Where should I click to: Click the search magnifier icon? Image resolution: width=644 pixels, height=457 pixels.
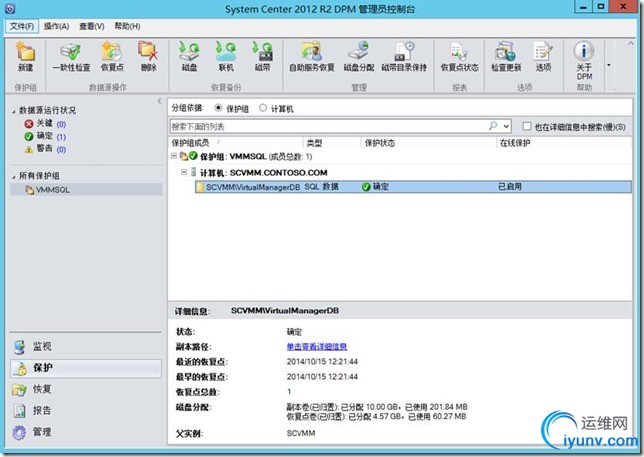coord(493,126)
